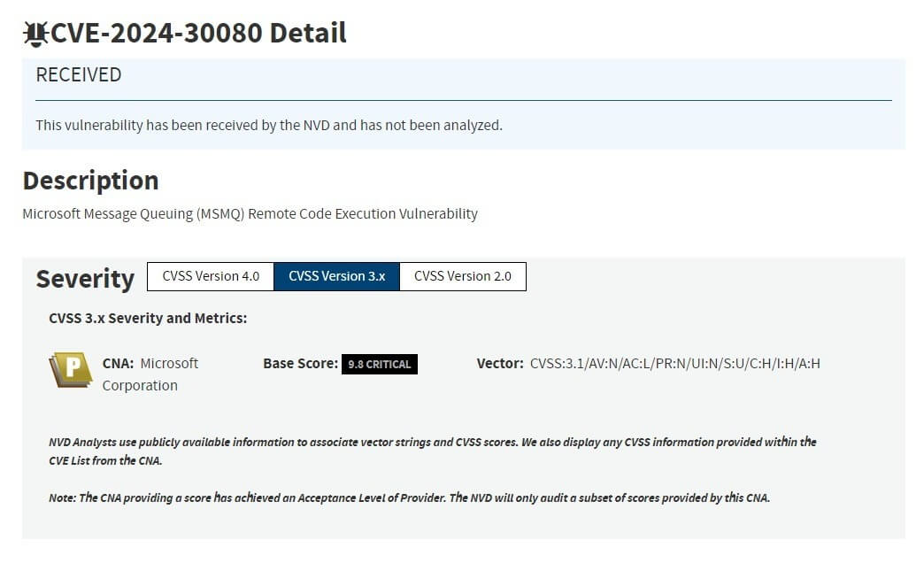Click the Base Score label
This screenshot has width=924, height=563.
300,363
